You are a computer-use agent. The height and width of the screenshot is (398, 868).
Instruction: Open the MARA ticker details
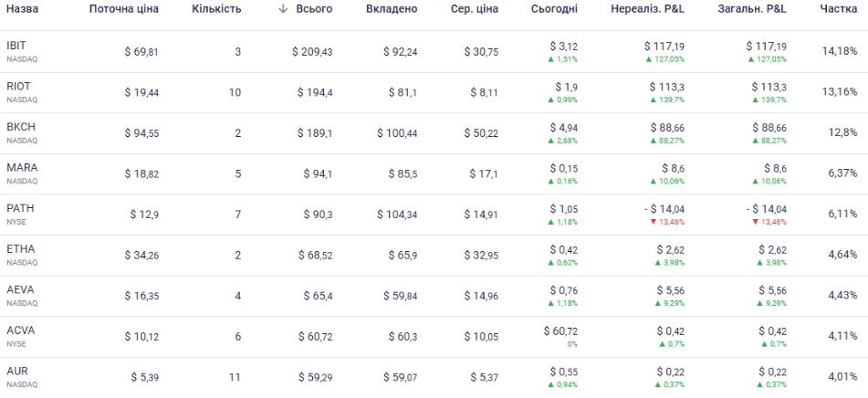pyautogui.click(x=21, y=168)
